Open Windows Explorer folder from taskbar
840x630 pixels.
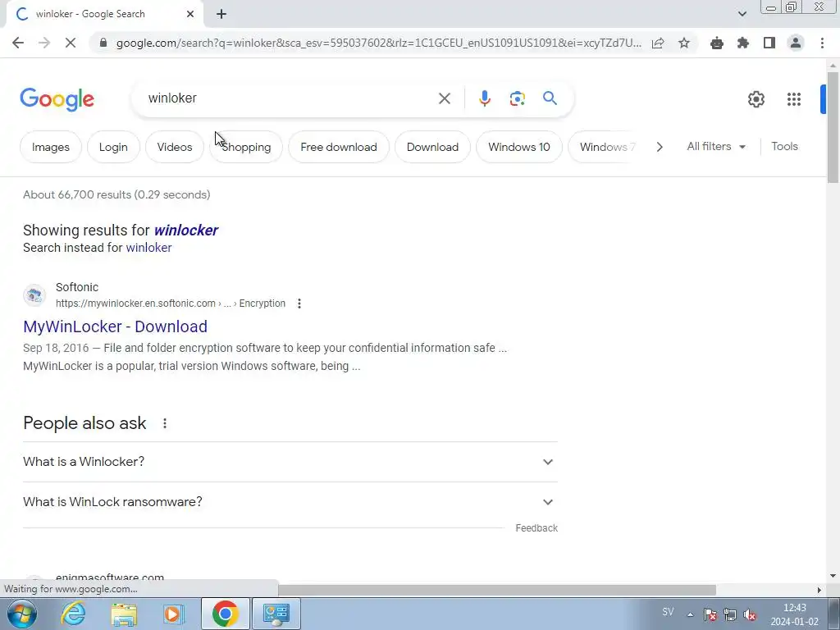[x=124, y=614]
